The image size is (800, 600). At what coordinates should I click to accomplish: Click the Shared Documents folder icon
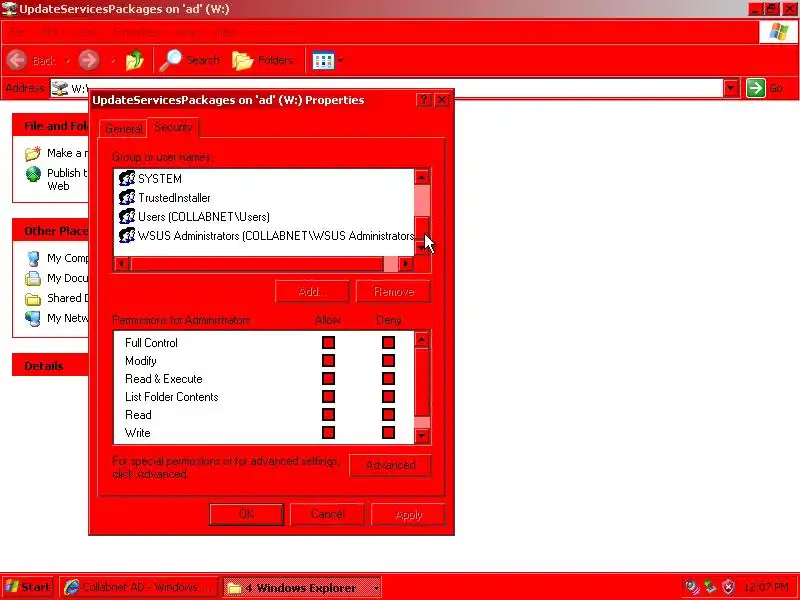pyautogui.click(x=33, y=299)
